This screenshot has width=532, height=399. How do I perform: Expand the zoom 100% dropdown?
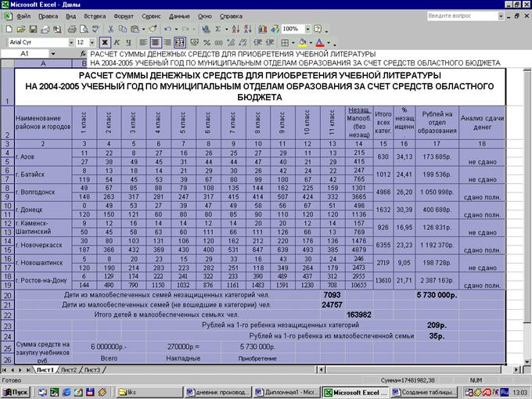(307, 29)
